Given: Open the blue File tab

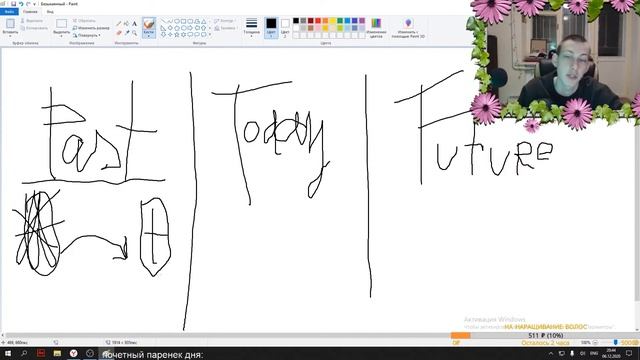Looking at the screenshot, I should (9, 12).
